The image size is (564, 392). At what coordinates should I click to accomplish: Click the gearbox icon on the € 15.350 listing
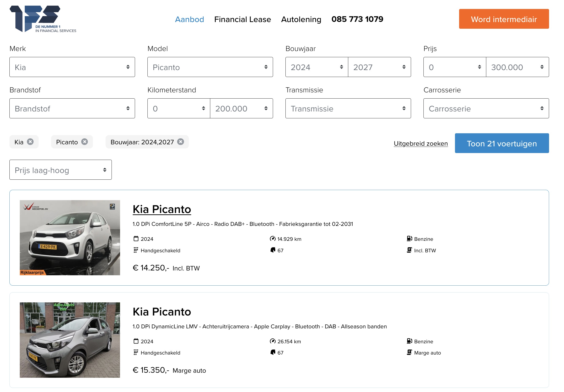(136, 353)
